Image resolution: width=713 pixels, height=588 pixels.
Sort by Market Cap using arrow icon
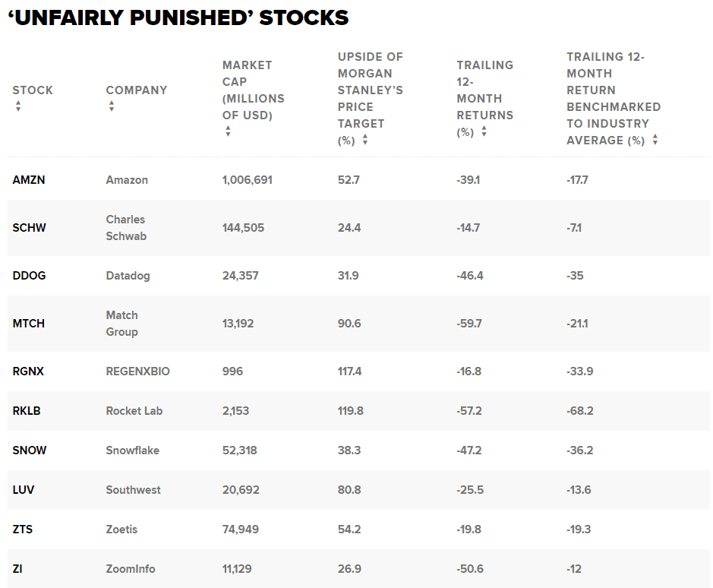[228, 131]
